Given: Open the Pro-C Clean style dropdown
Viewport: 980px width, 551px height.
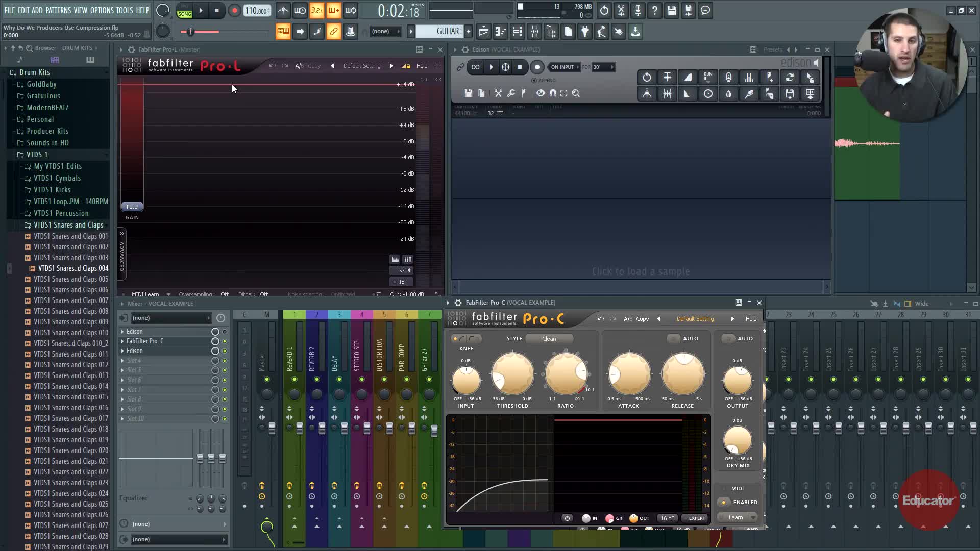Looking at the screenshot, I should (549, 338).
